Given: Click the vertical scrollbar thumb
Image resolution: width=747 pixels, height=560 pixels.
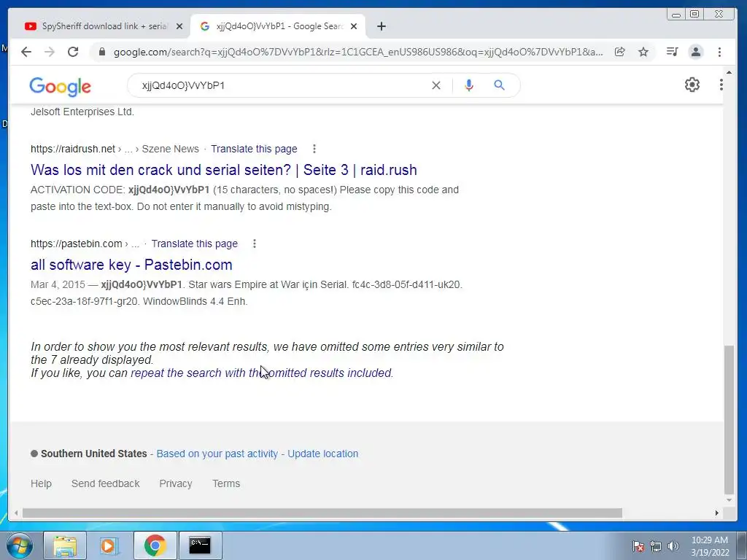Looking at the screenshot, I should pos(729,420).
